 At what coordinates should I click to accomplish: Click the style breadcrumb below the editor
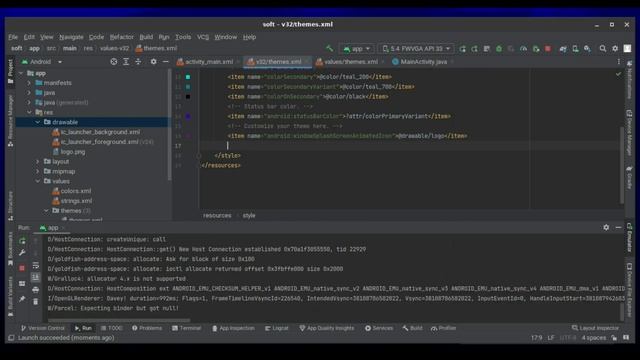249,216
